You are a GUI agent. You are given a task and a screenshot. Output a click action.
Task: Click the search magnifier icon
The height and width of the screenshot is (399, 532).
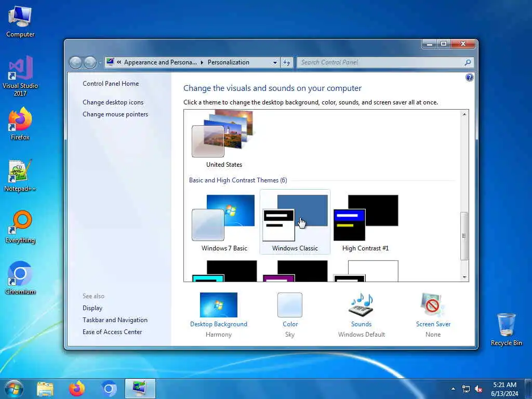click(x=468, y=62)
